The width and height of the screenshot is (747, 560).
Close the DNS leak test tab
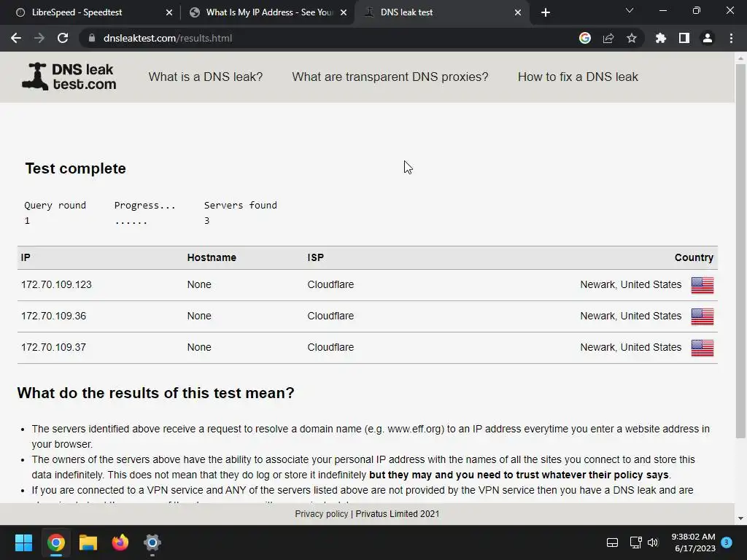pyautogui.click(x=518, y=12)
